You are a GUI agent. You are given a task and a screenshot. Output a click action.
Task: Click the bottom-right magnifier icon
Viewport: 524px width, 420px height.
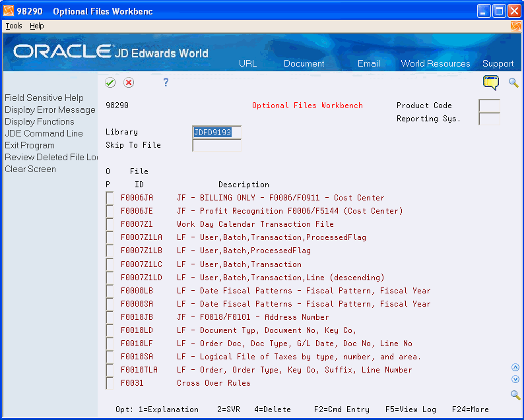[x=515, y=395]
